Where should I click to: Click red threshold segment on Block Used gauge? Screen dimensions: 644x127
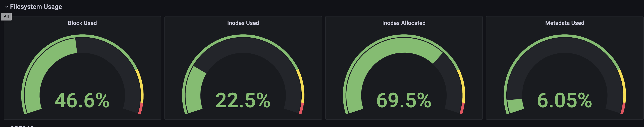pyautogui.click(x=141, y=109)
